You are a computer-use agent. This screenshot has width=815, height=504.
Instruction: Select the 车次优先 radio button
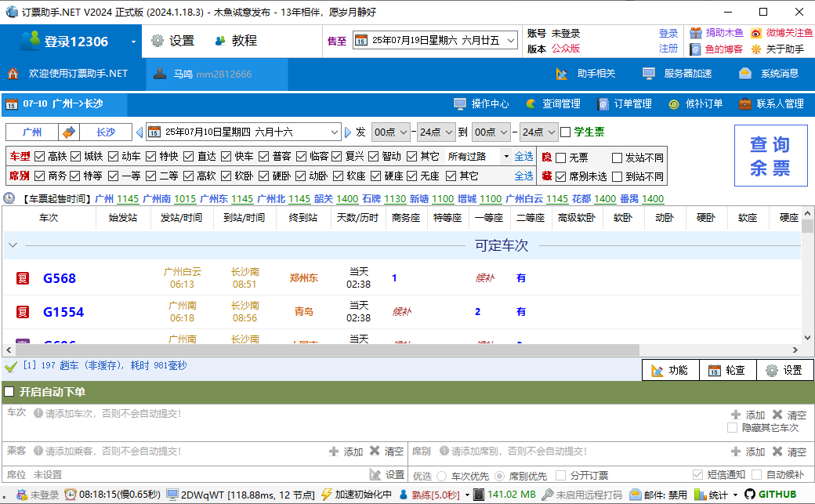(442, 476)
